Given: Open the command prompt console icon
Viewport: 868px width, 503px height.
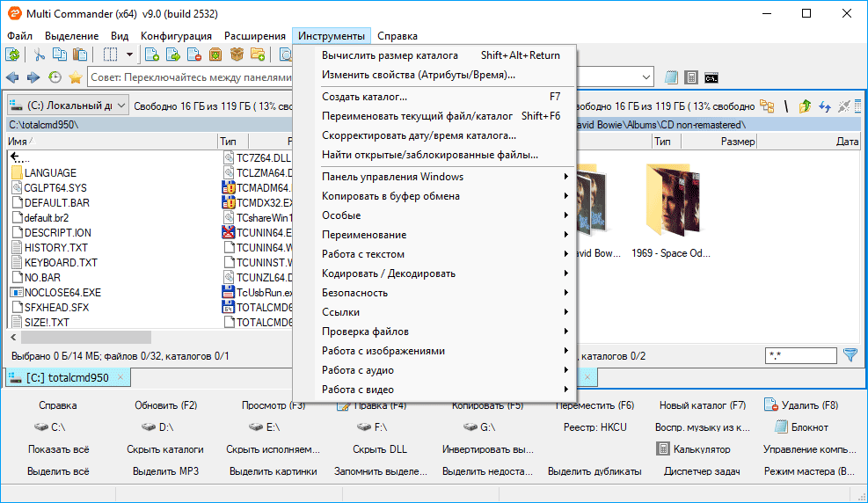Looking at the screenshot, I should tap(711, 78).
